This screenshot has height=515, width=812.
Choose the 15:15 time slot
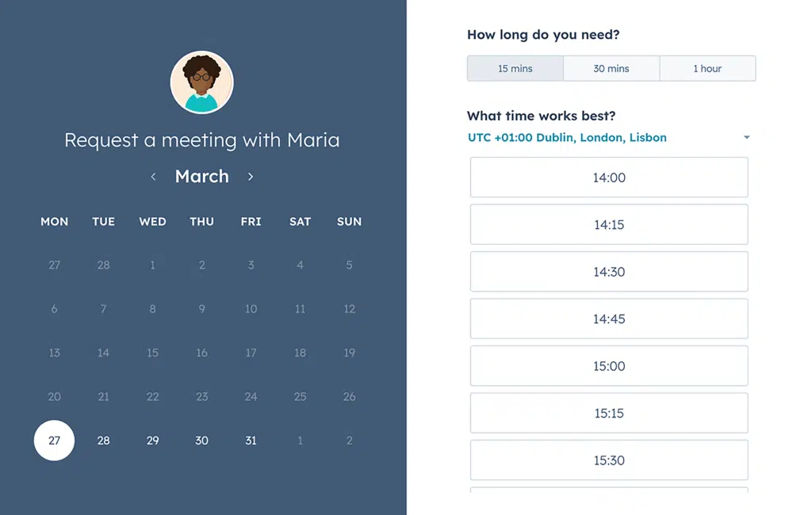point(609,414)
